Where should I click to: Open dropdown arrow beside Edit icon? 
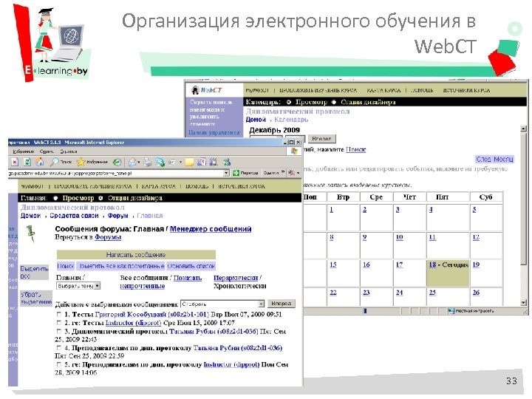[x=180, y=163]
